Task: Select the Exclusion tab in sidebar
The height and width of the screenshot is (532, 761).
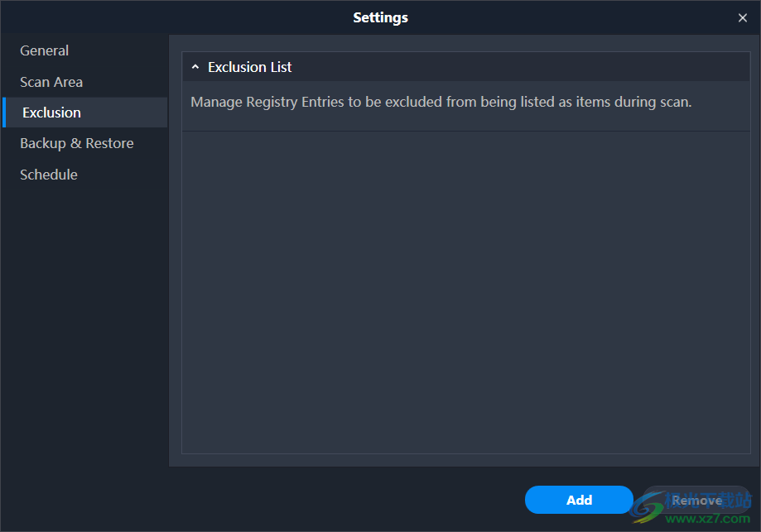Action: pos(85,113)
